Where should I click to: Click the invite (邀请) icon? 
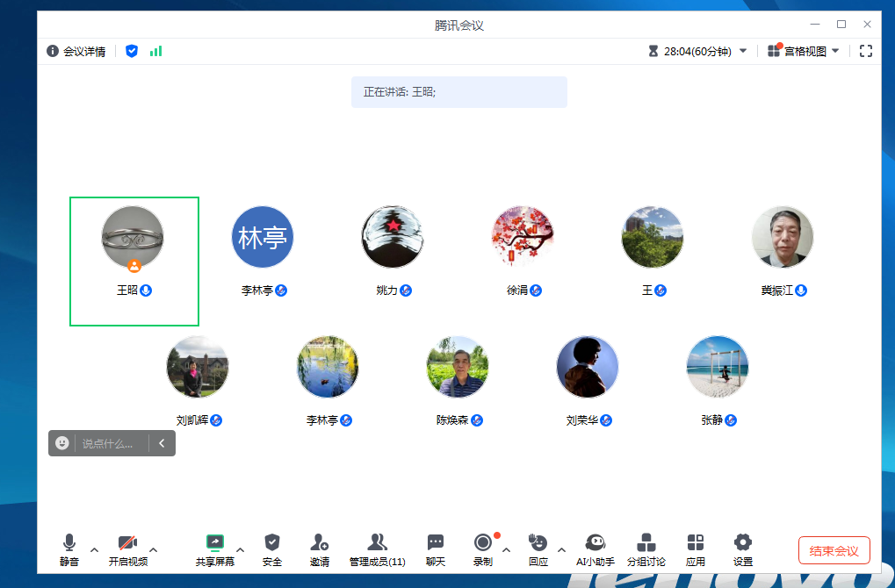[x=320, y=542]
